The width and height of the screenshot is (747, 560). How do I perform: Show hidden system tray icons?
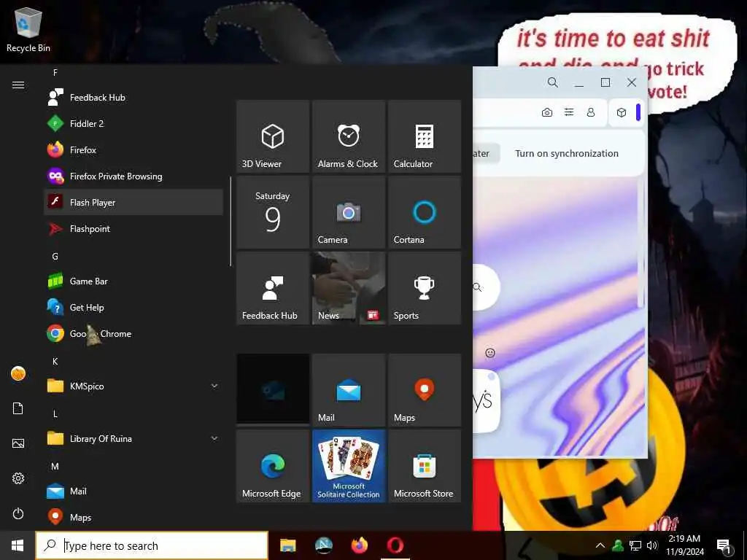[x=600, y=545]
